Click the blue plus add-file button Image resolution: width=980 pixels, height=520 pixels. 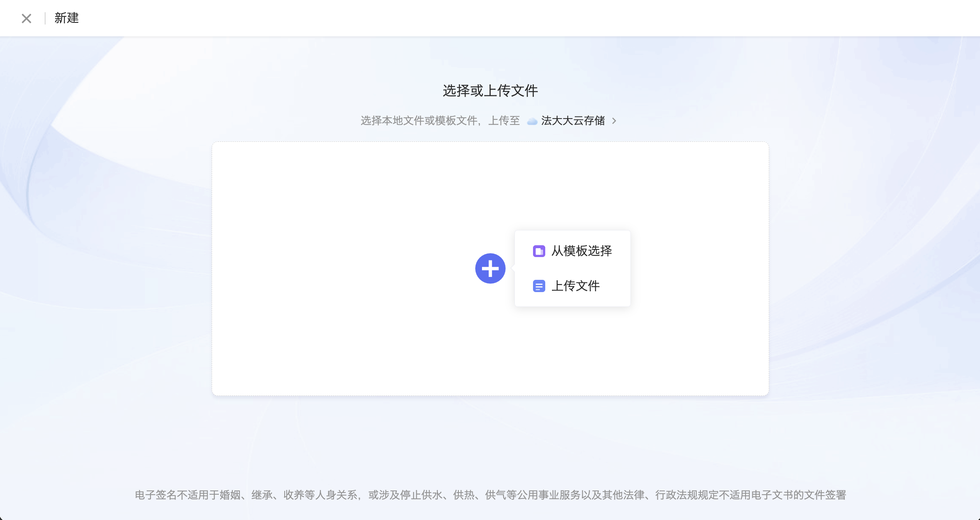490,268
